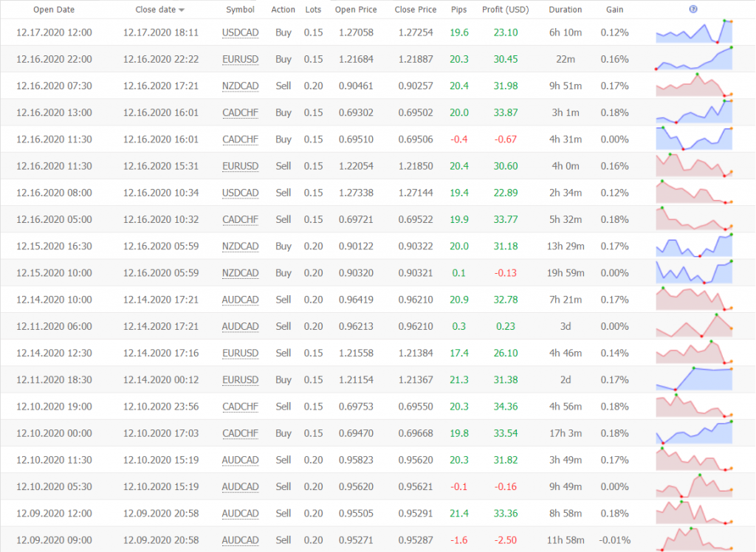Open EURUSD link in 12.14.2020 12:30 row

pyautogui.click(x=240, y=353)
